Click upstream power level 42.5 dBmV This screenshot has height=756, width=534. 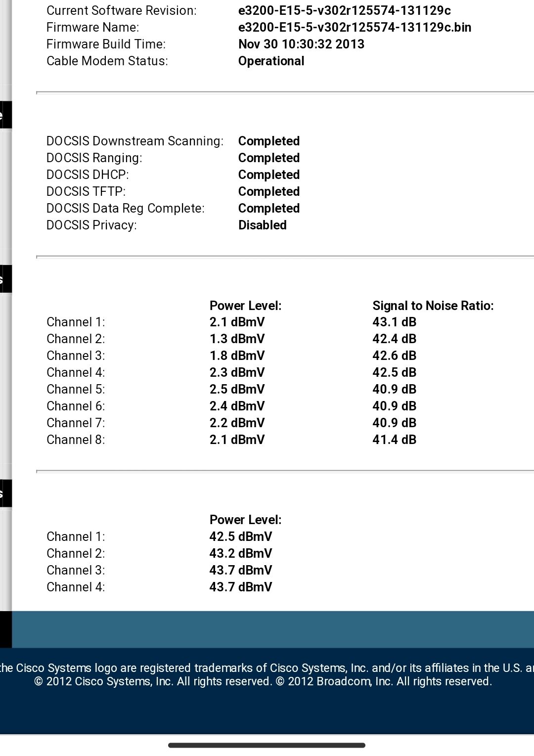pos(241,536)
